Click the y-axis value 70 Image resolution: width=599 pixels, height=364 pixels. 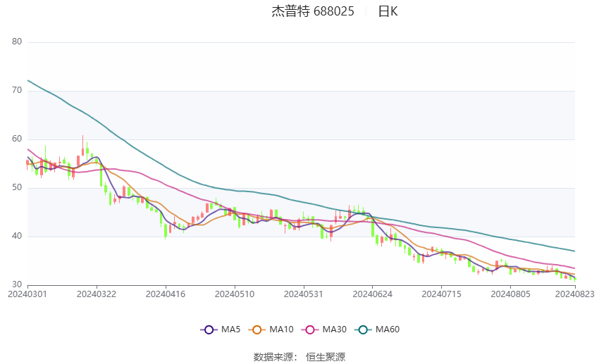click(17, 90)
